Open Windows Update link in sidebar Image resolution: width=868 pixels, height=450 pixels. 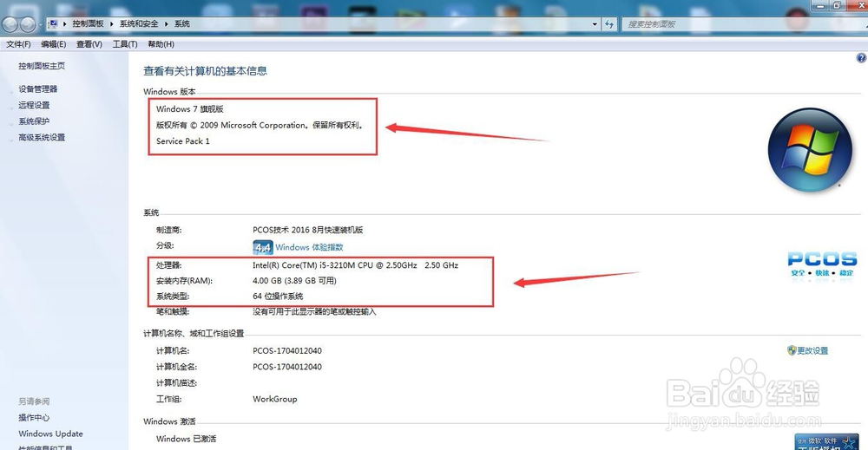[50, 434]
